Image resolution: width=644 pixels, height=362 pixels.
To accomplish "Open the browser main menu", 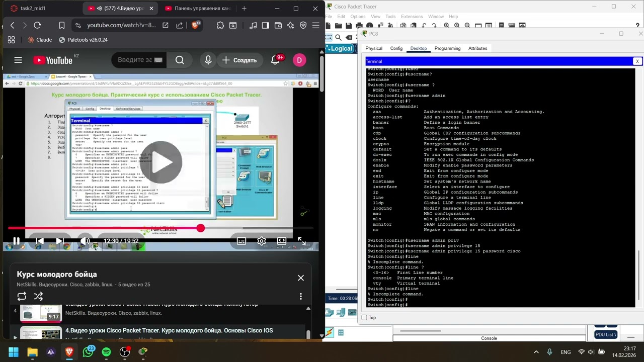I will [315, 25].
